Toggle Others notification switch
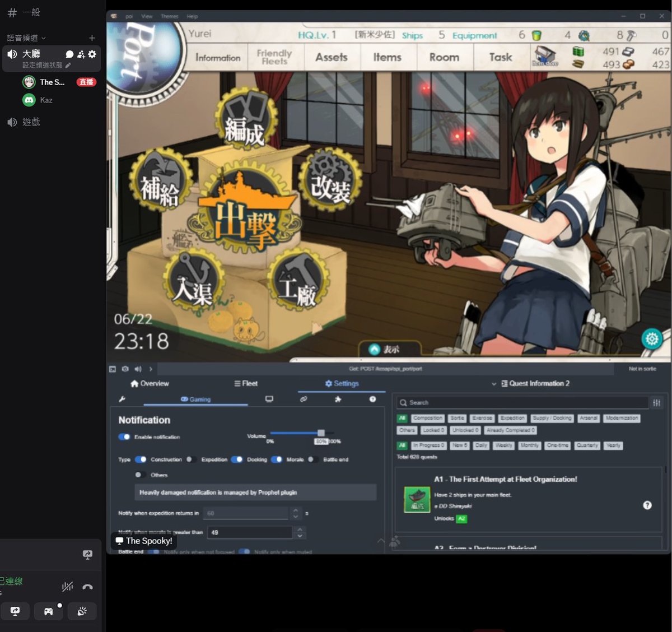672x632 pixels. click(x=141, y=475)
